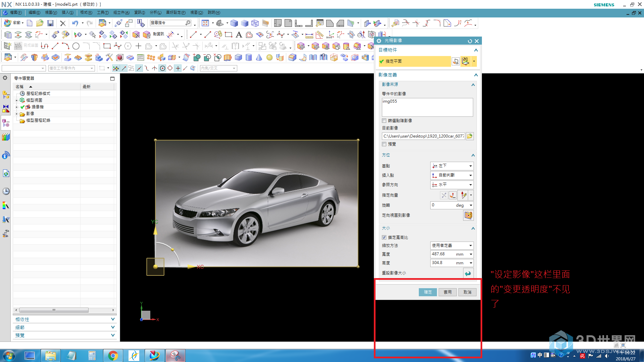Viewport: 644px width, 362px height.
Task: Open the 插入(S) menu
Action: click(x=67, y=13)
